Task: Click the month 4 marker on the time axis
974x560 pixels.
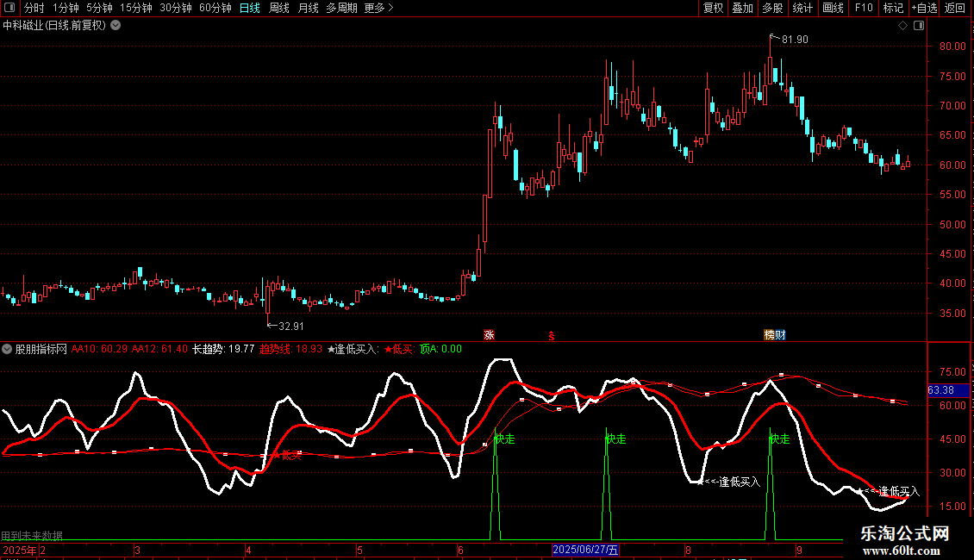Action: pyautogui.click(x=248, y=550)
